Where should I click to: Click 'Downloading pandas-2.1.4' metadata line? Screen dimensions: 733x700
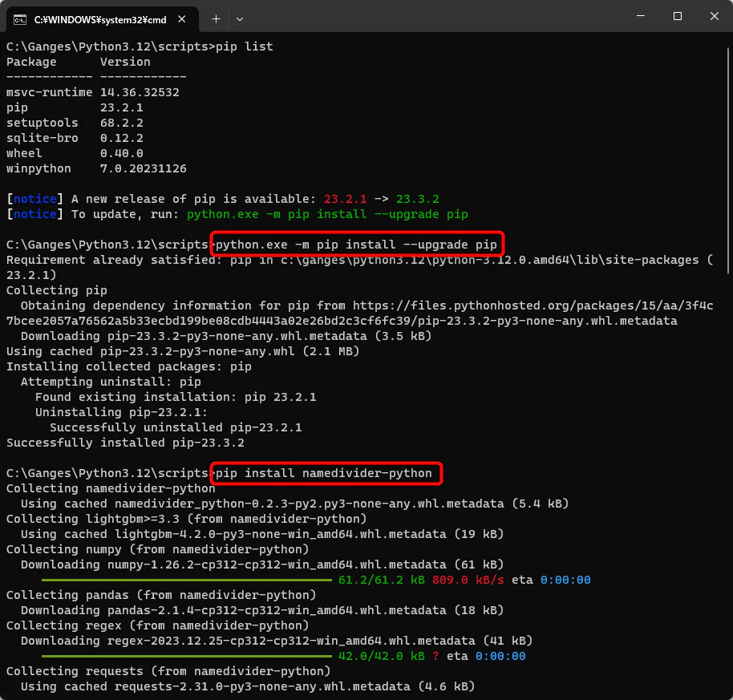(262, 610)
